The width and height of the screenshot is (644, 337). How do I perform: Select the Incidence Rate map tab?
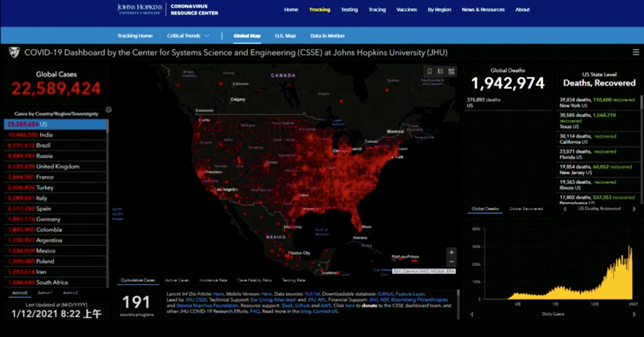click(213, 281)
